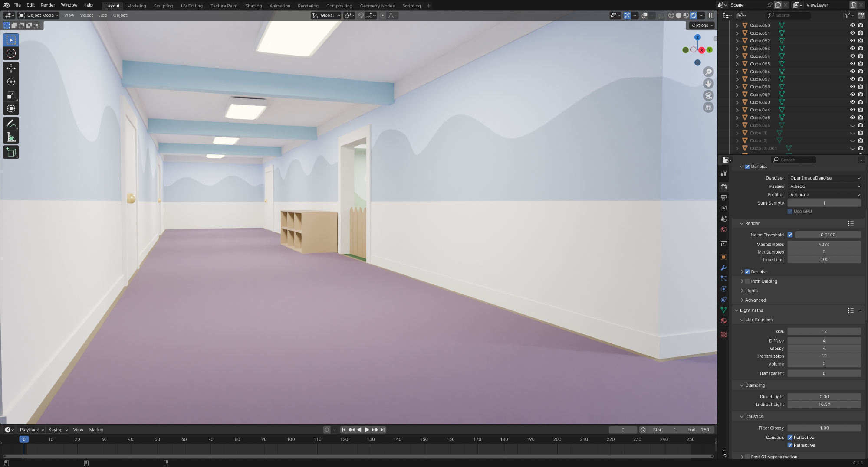Activate the Annotate tool
The image size is (868, 467).
(11, 124)
